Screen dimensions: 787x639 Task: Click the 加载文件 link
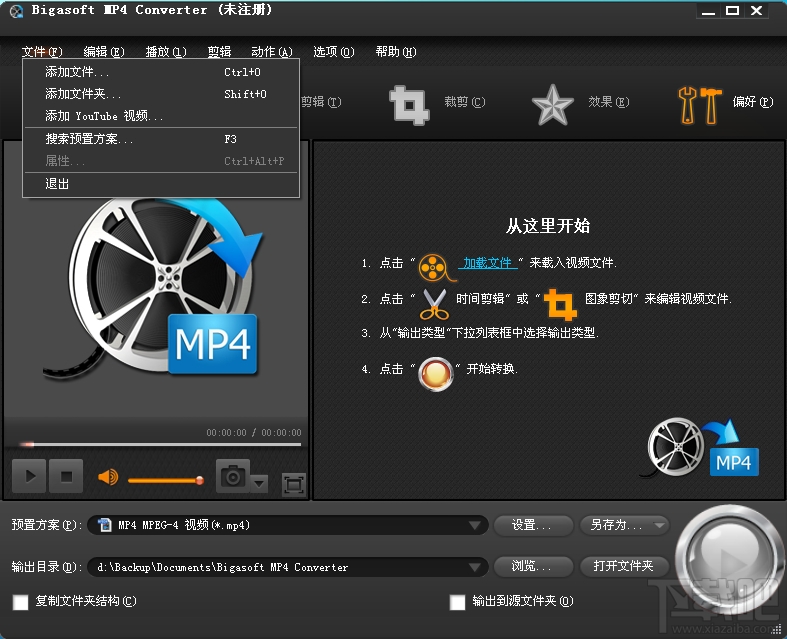click(x=487, y=263)
